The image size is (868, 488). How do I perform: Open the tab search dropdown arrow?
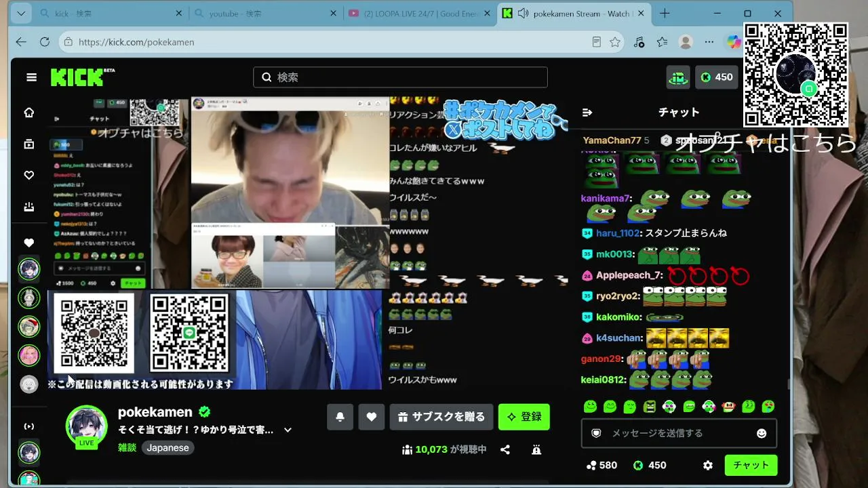coord(20,14)
